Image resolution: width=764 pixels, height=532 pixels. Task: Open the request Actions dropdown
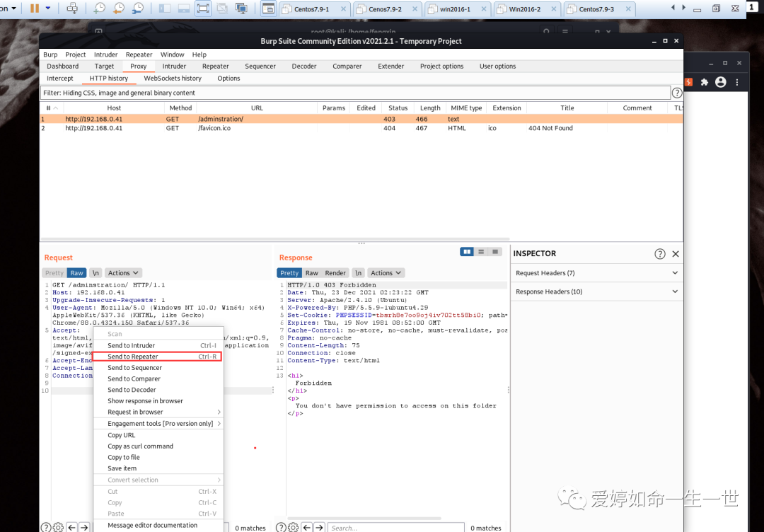tap(123, 273)
